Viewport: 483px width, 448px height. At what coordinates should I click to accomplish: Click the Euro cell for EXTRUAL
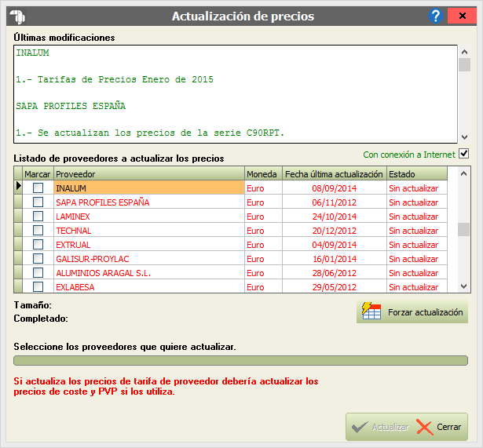[x=263, y=245]
